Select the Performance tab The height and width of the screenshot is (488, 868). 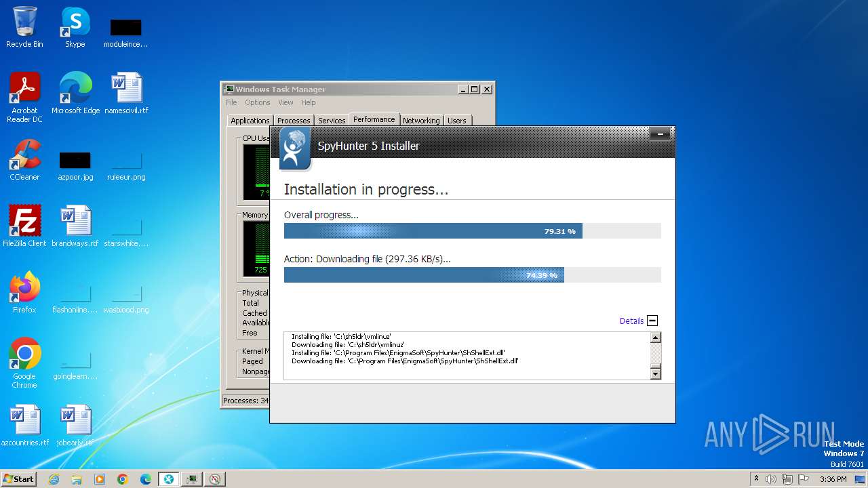point(374,119)
